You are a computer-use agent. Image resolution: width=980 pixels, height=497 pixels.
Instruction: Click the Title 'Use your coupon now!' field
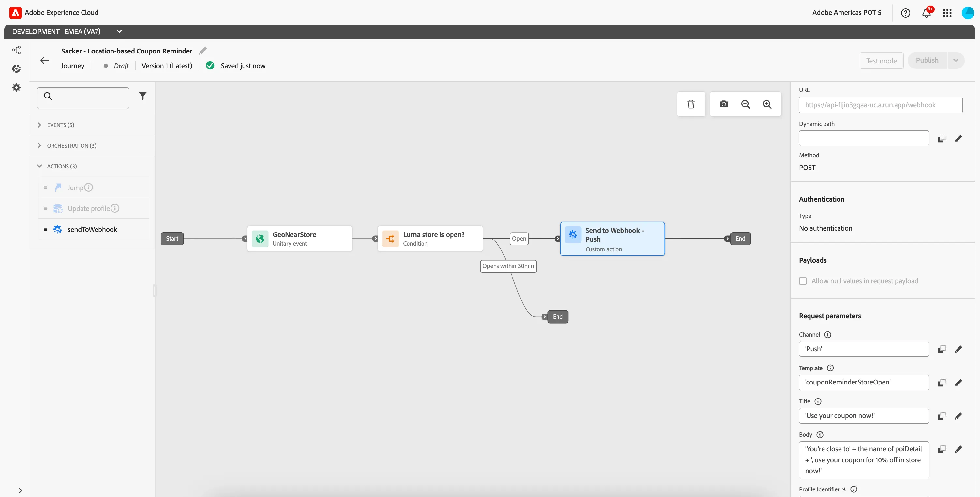point(864,416)
